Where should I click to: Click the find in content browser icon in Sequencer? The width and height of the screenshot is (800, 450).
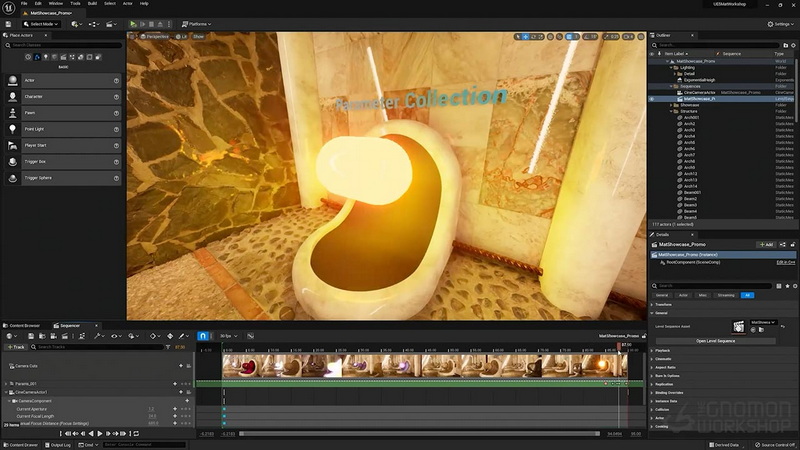42,336
